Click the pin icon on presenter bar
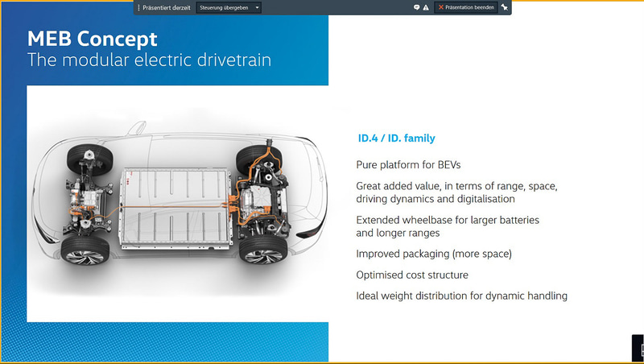This screenshot has height=364, width=644. point(505,7)
